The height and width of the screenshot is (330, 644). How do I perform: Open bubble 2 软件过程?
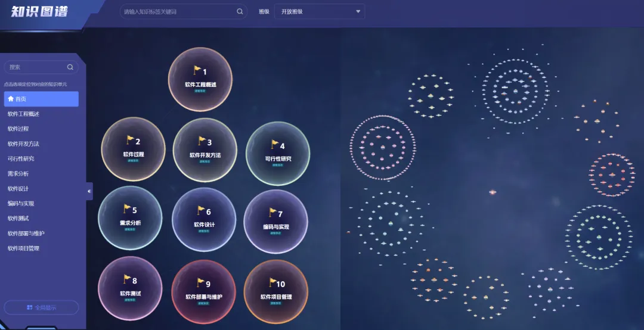[133, 149]
